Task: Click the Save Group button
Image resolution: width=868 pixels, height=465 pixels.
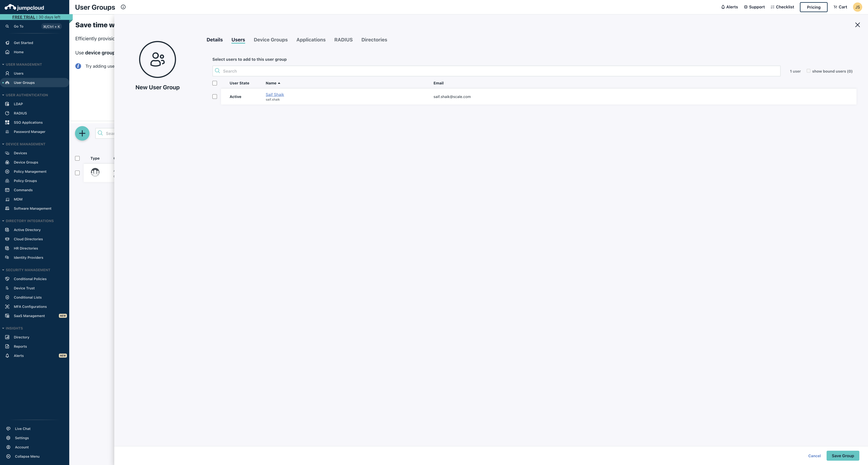Action: [843, 456]
